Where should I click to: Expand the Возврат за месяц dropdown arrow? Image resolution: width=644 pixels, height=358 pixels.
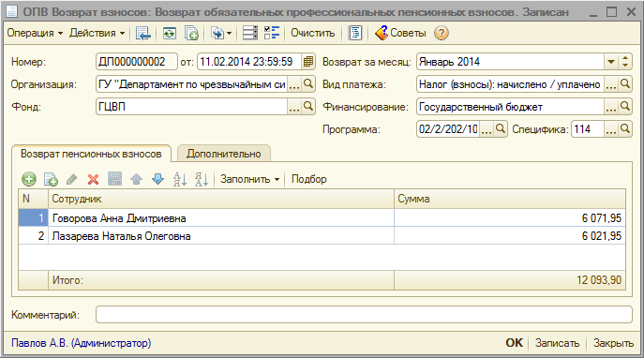[611, 62]
